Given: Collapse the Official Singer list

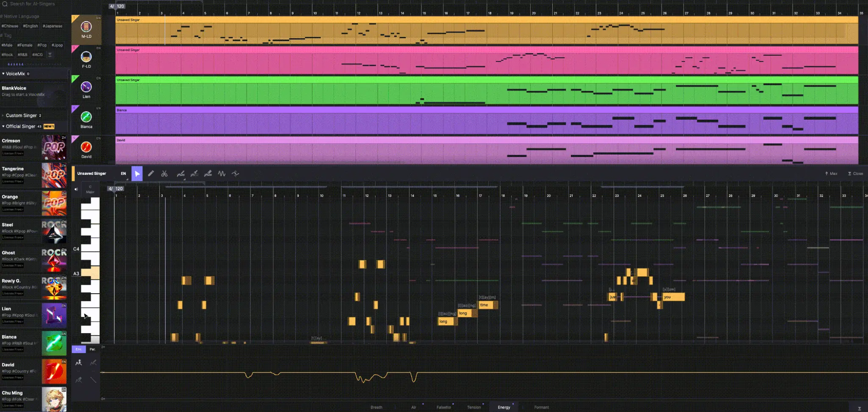Looking at the screenshot, I should coord(3,126).
